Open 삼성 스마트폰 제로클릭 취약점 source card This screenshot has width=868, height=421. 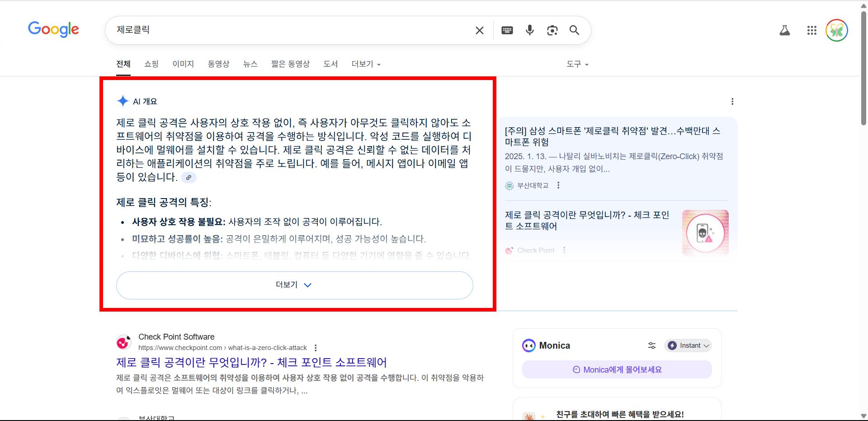coord(613,136)
